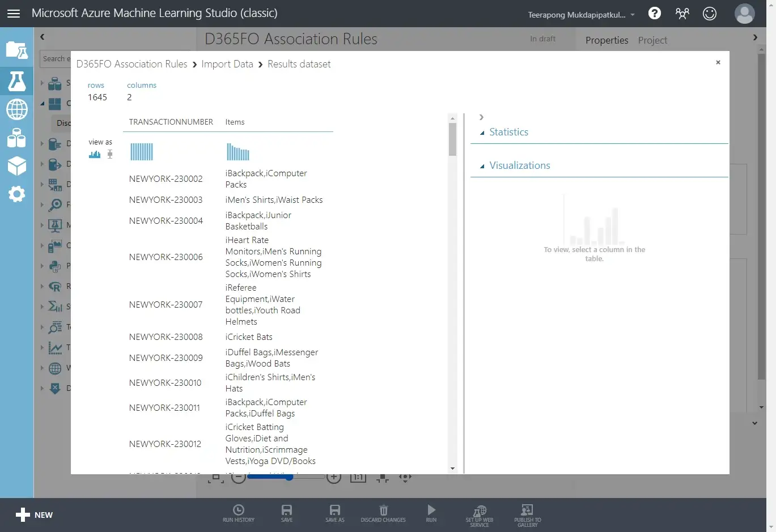776x532 pixels.
Task: Open the Settings gear in sidebar
Action: 16,194
